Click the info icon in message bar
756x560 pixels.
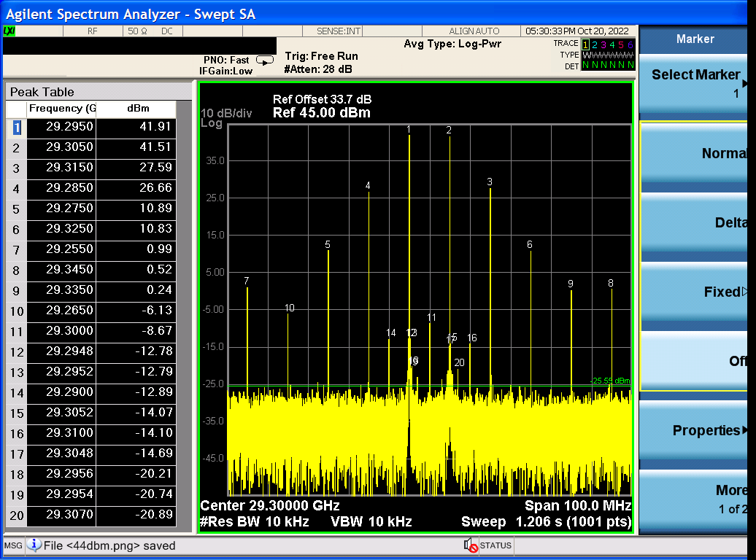click(x=34, y=545)
